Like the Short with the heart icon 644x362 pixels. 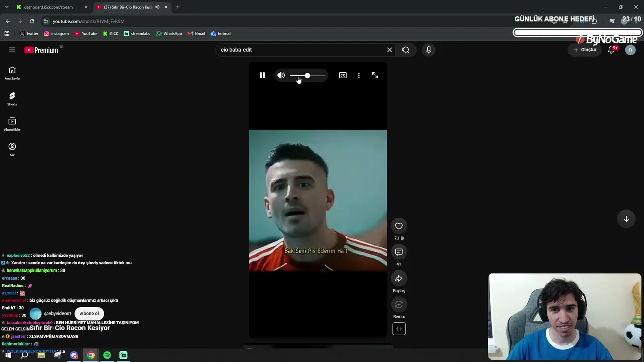click(x=399, y=226)
